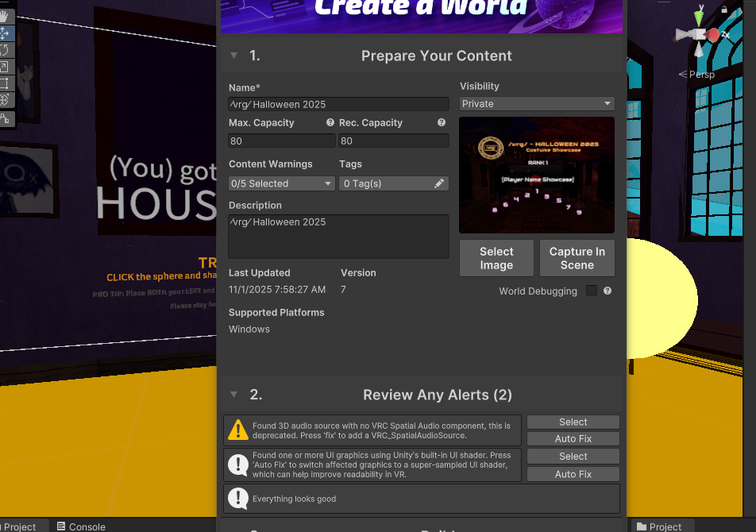Viewport: 756px width, 532px height.
Task: Click the yellow sphere in the scene view
Action: click(661, 299)
